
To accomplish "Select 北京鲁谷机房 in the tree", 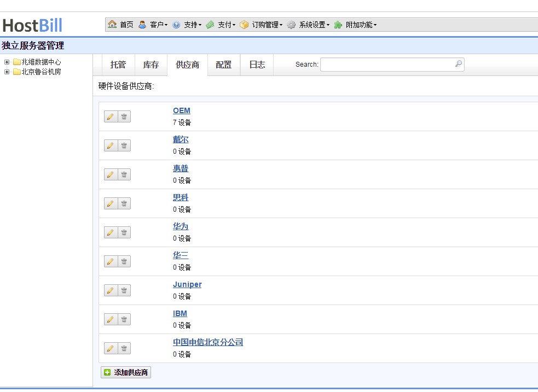I will [41, 72].
